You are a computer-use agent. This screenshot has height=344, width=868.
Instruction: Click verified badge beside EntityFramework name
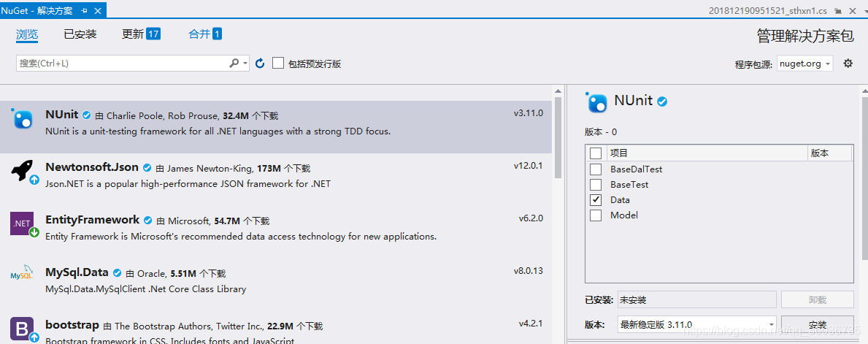point(147,221)
